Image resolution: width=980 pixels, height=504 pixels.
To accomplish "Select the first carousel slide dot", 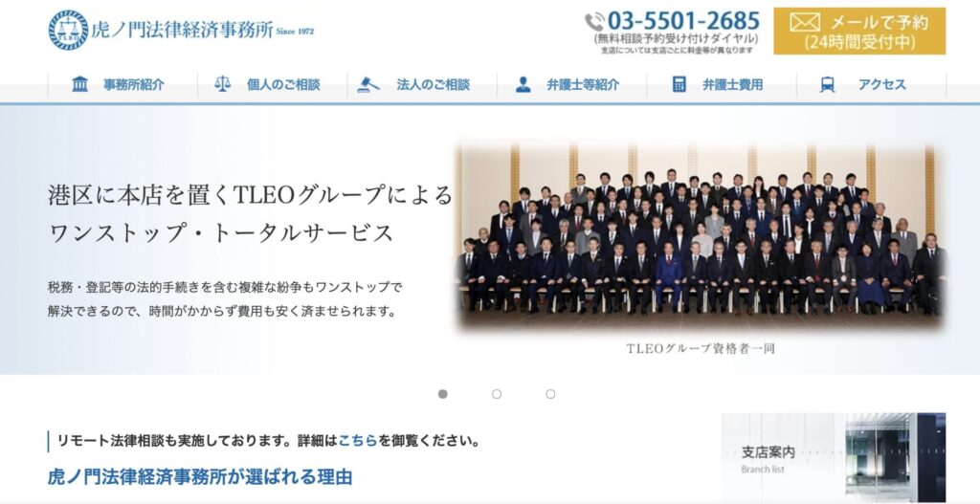I will click(442, 394).
